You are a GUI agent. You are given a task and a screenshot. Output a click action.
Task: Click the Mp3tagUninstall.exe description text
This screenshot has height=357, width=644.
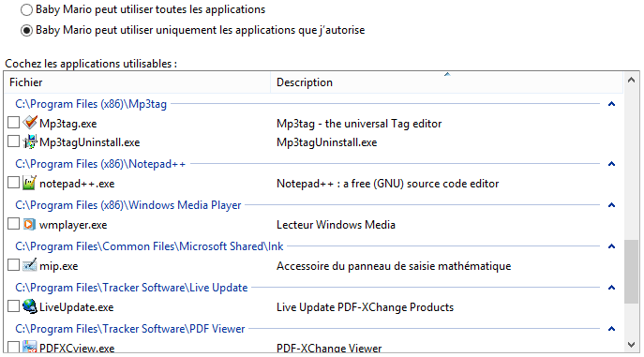(x=327, y=142)
